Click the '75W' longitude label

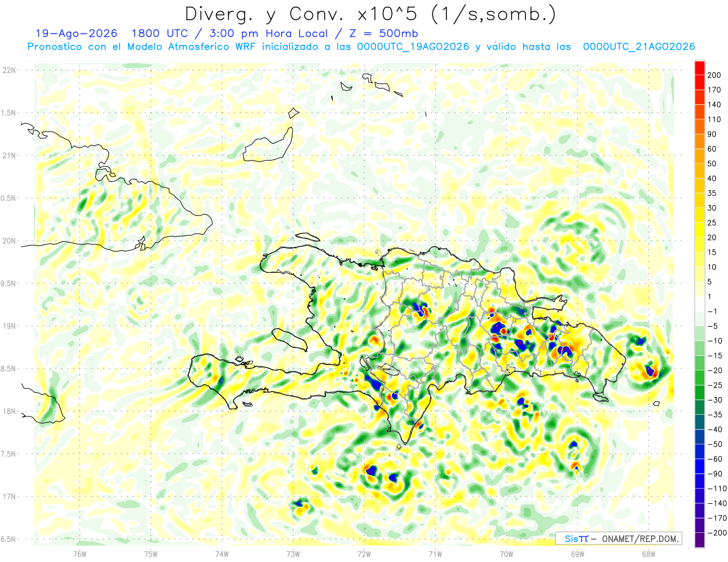(x=150, y=554)
